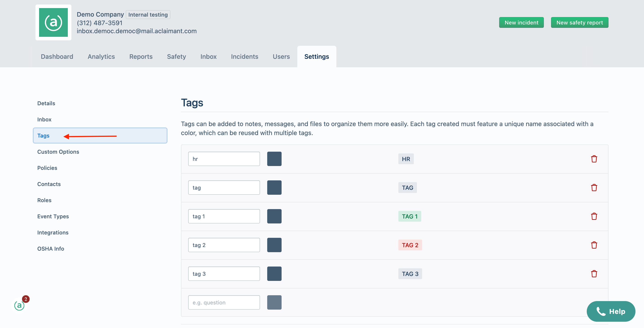
Task: Click the phone number (312) 487-3591
Action: (x=99, y=23)
